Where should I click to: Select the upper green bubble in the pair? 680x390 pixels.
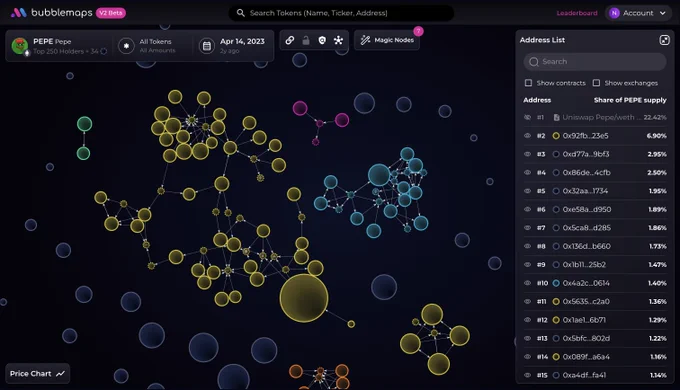click(x=85, y=124)
